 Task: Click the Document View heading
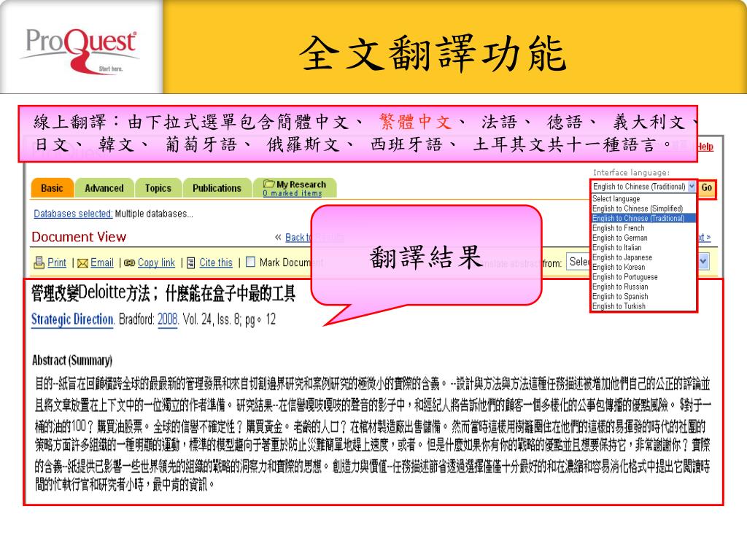[x=79, y=237]
